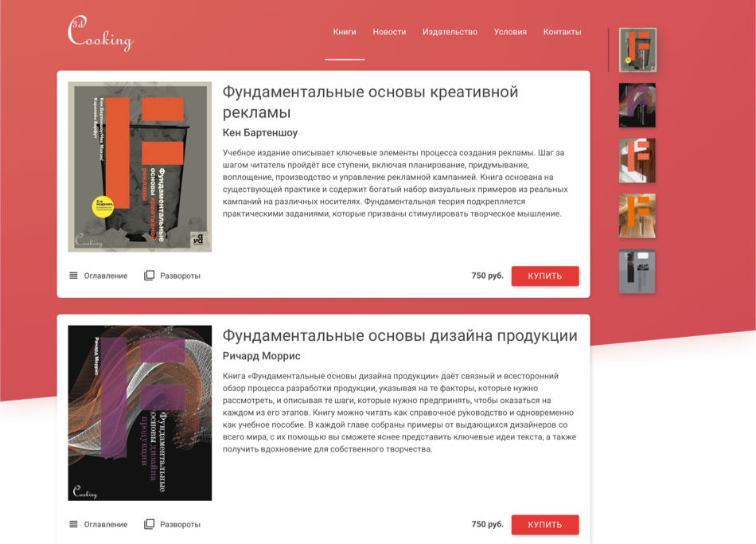Click the Развороты pages icon of the second book
The width and height of the screenshot is (756, 544).
click(150, 524)
